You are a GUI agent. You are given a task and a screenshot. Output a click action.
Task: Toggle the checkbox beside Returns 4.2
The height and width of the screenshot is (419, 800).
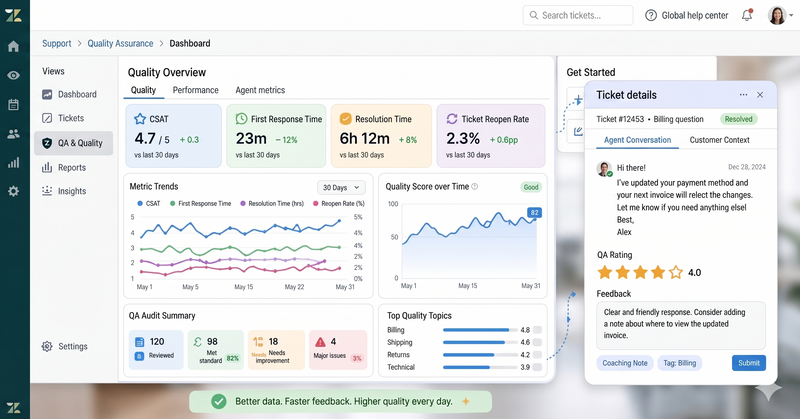click(537, 355)
